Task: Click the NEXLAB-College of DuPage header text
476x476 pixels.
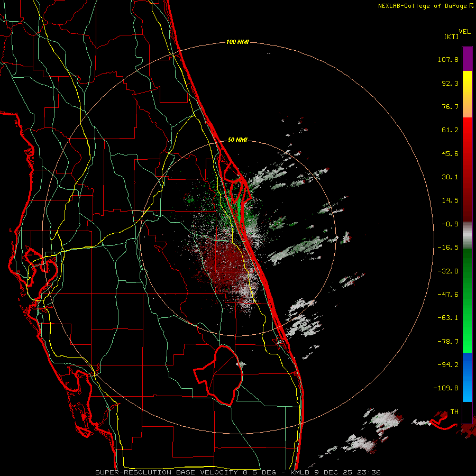Action: click(x=423, y=6)
